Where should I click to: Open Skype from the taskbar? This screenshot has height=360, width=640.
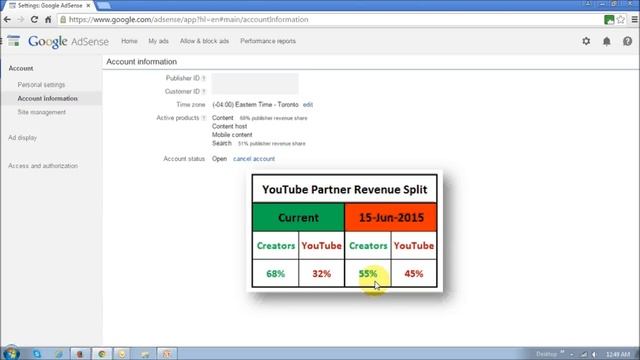[37, 354]
